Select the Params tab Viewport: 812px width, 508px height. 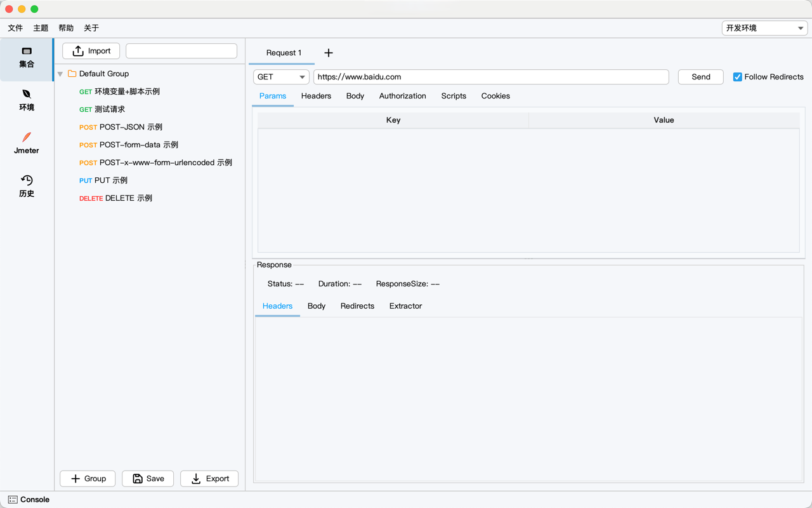(273, 96)
